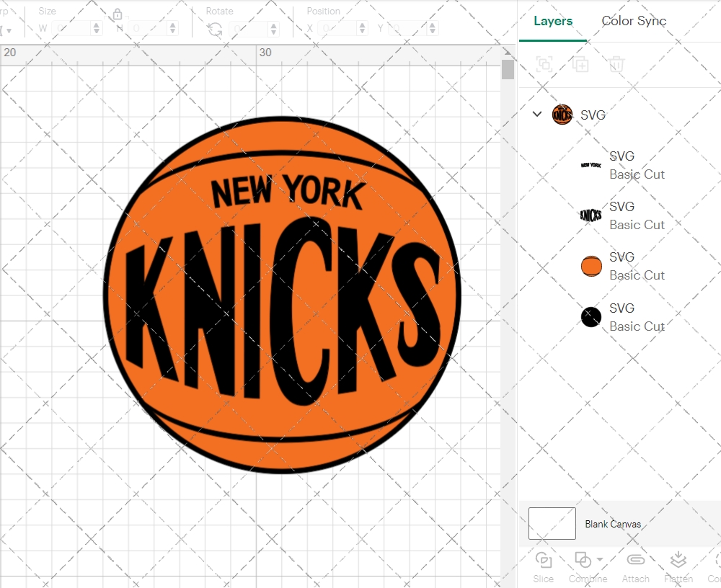
Task: Click the lock aspect ratio icon
Action: click(x=118, y=14)
